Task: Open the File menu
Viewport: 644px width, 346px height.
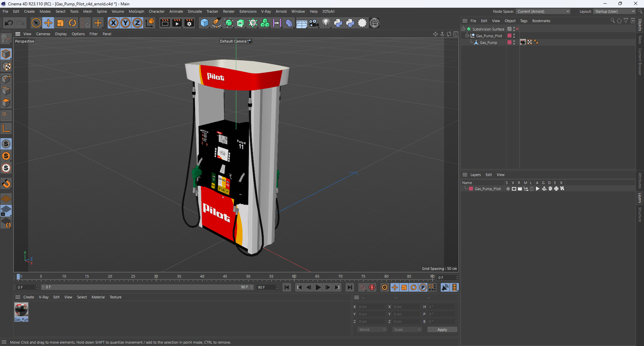Action: [x=5, y=11]
